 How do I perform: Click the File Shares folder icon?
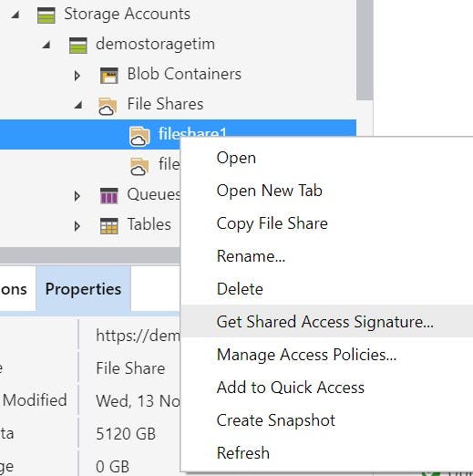pyautogui.click(x=108, y=106)
